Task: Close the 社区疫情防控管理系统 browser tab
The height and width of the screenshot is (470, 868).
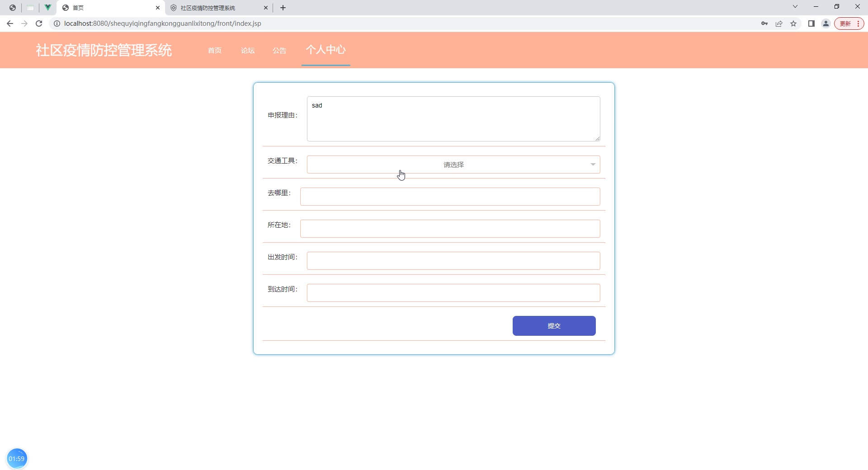Action: [266, 8]
